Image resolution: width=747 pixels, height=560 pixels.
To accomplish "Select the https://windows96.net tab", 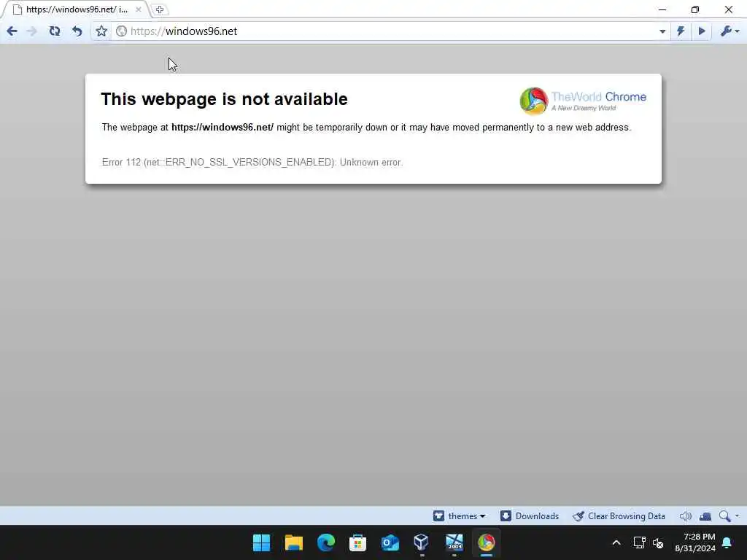I will point(76,9).
